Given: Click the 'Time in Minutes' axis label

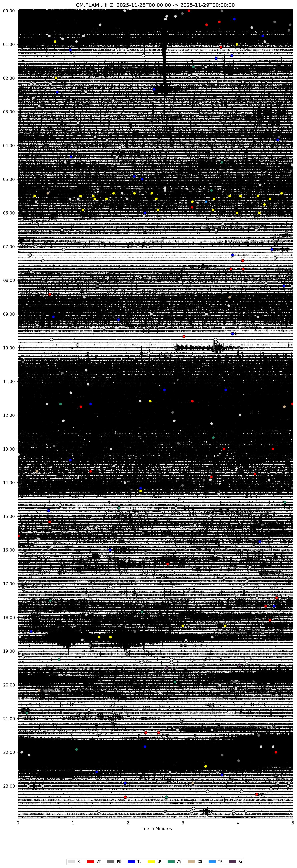Looking at the screenshot, I should point(155,829).
